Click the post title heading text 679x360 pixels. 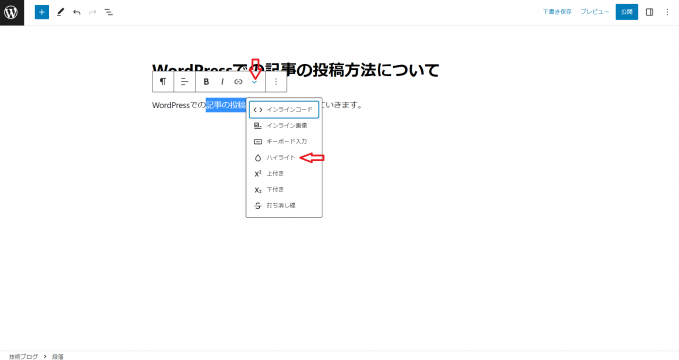pyautogui.click(x=296, y=70)
